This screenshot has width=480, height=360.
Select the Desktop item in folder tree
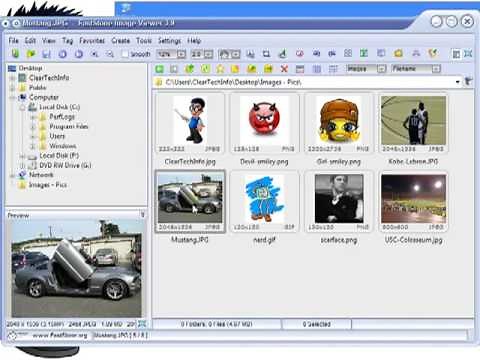30,68
